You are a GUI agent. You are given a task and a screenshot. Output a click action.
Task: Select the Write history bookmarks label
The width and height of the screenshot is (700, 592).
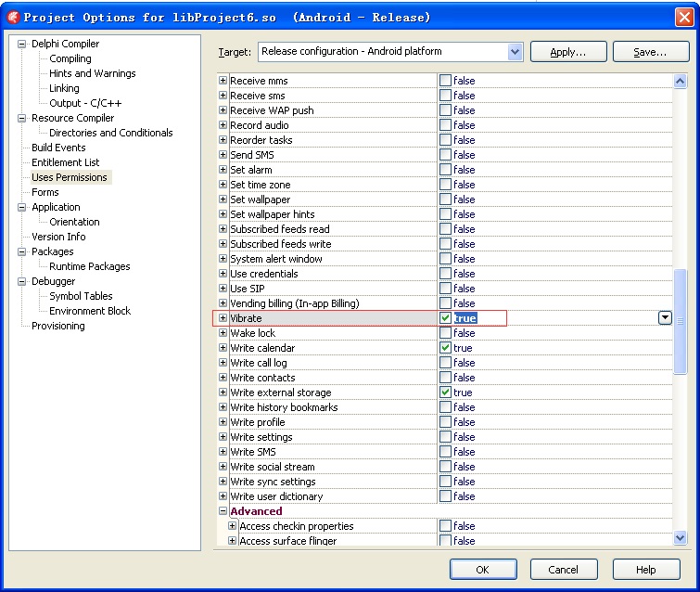pos(284,407)
